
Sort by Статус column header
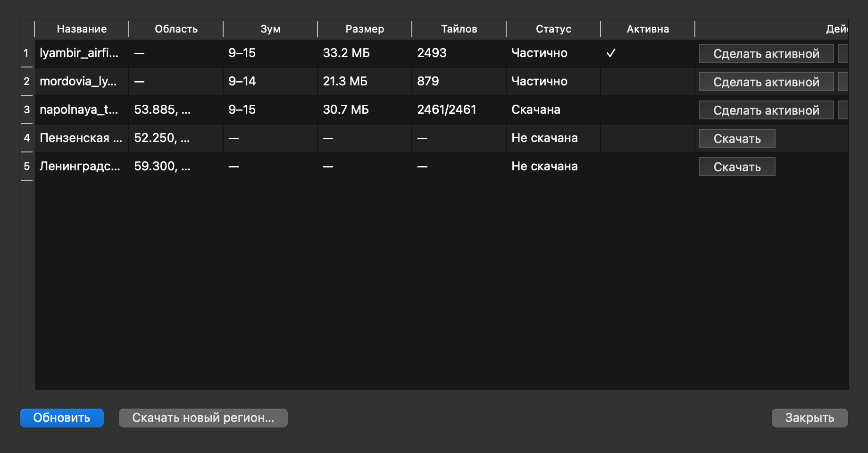[553, 29]
